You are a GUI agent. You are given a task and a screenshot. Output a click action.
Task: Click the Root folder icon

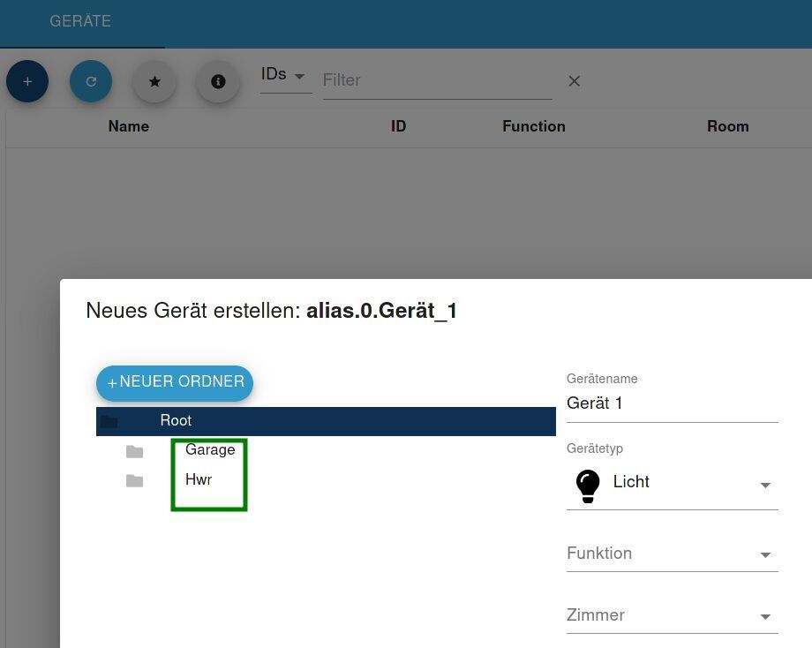tap(109, 421)
